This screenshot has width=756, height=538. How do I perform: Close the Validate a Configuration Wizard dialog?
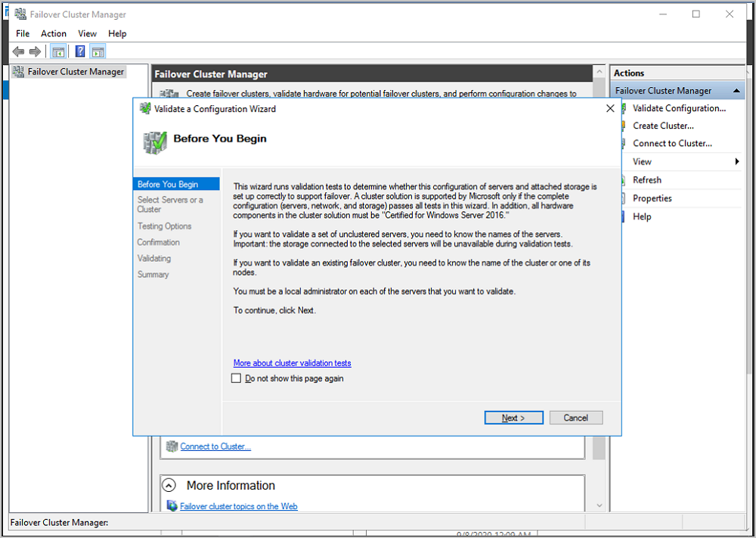pos(610,108)
